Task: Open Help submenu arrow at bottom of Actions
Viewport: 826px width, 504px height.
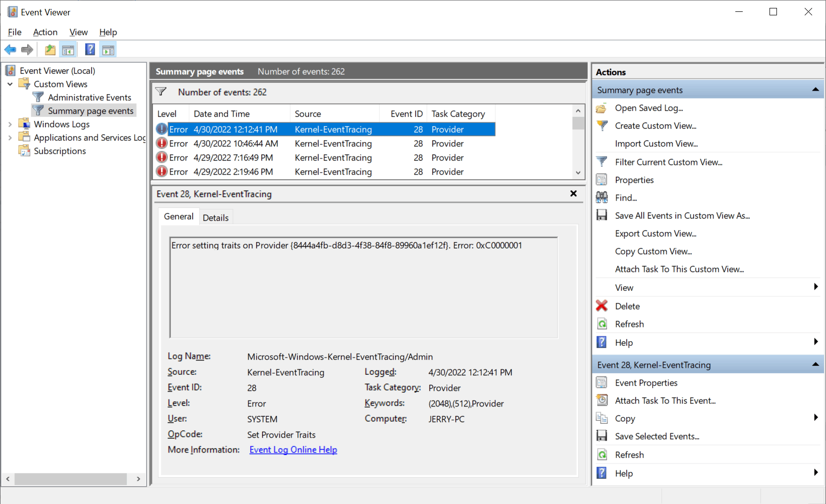Action: [x=816, y=473]
